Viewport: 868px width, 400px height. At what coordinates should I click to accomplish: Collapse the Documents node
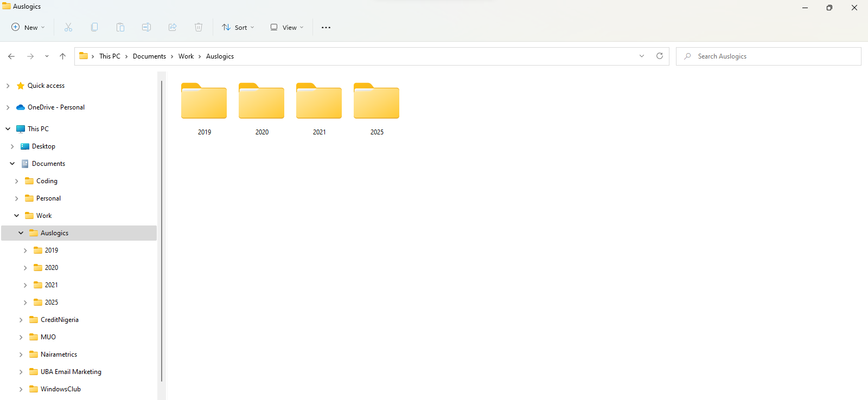pos(12,164)
